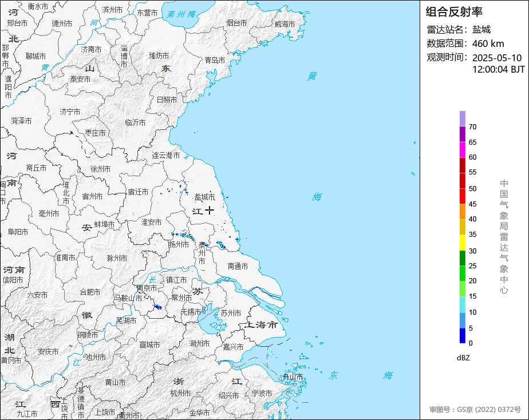The height and width of the screenshot is (420, 529).
Task: Click the 无锡市 city label
Action: coord(191,312)
